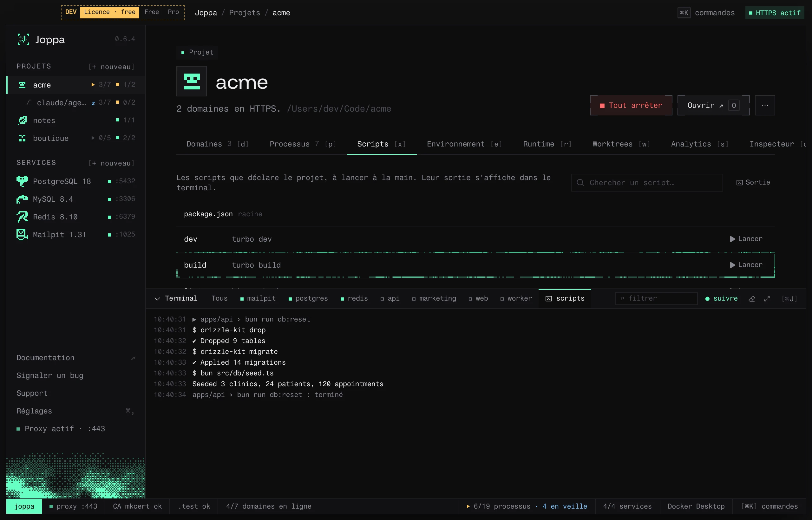This screenshot has width=812, height=520.
Task: Click Signaler un bug link
Action: coord(50,375)
